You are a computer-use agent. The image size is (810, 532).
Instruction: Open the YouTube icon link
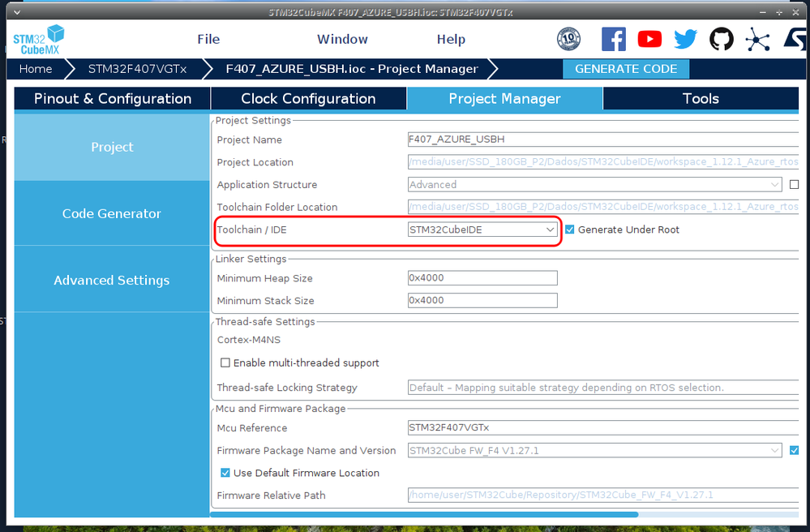point(649,39)
